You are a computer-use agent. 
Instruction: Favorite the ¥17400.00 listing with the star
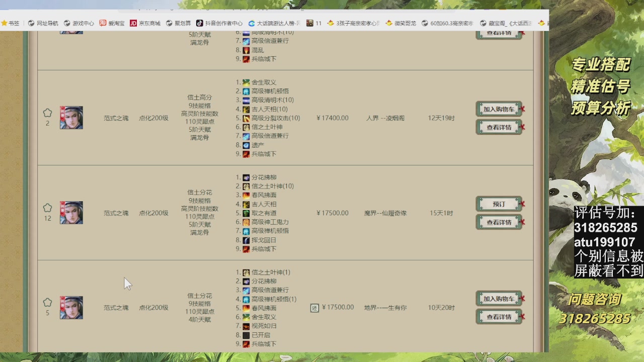coord(47,113)
